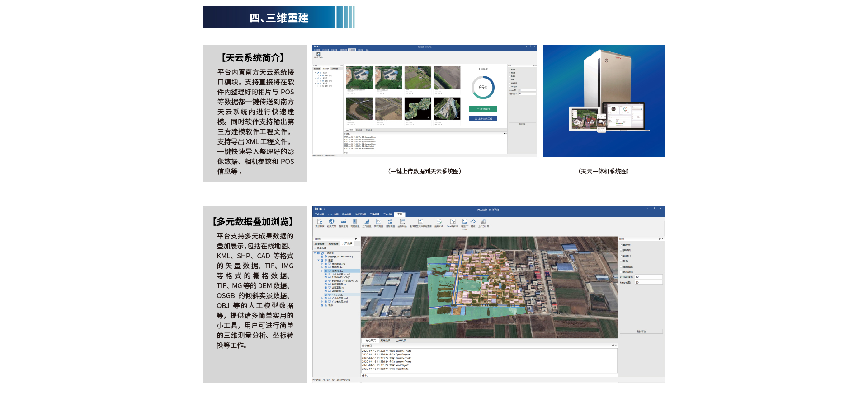Toggle the 交通线.shp layer checkbox
Viewport: 868px width, 411px height.
pos(325,271)
